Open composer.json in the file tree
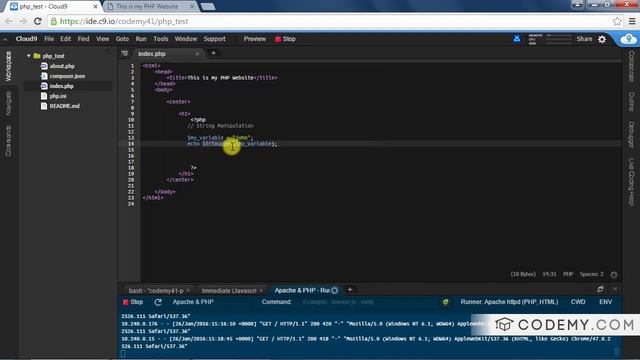This screenshot has width=640, height=360. coord(67,76)
